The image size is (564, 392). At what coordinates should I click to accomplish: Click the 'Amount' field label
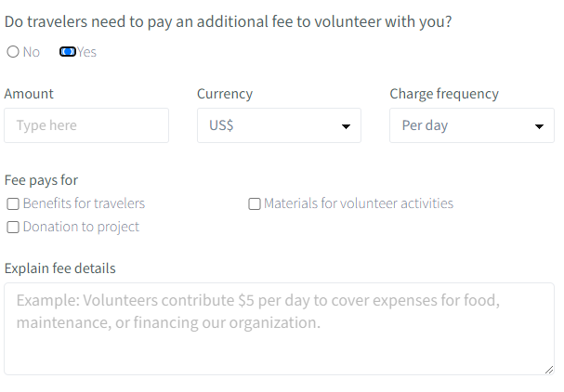pos(29,94)
